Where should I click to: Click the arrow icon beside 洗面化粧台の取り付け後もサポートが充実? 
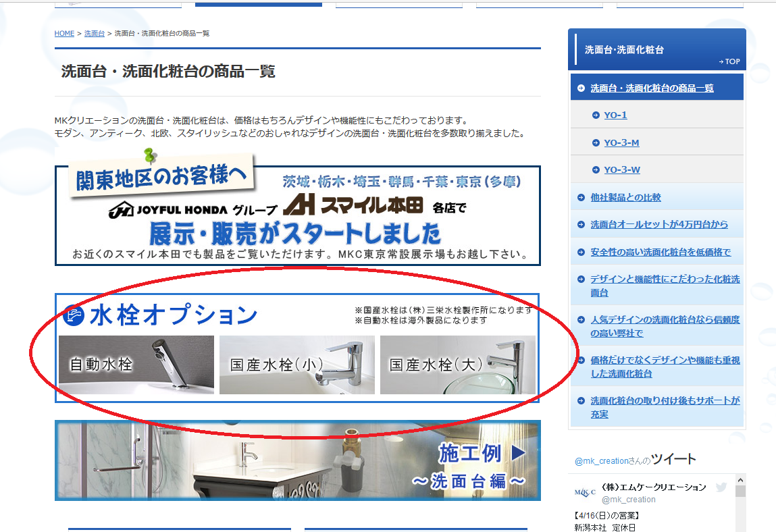(x=581, y=401)
